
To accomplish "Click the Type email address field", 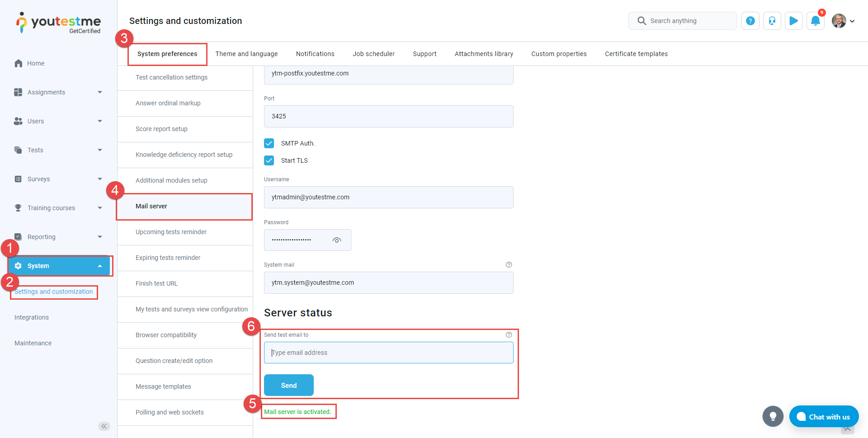I will point(388,353).
